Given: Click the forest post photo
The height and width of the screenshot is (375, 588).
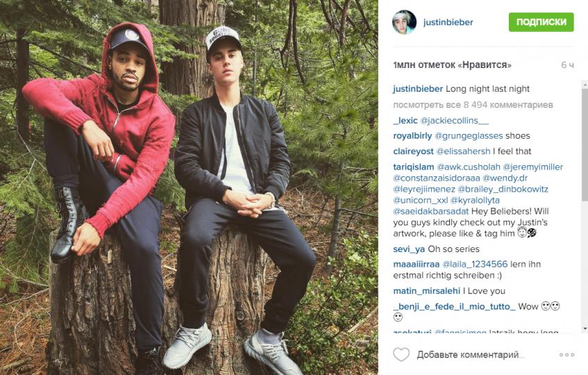Looking at the screenshot, I should pyautogui.click(x=189, y=187).
